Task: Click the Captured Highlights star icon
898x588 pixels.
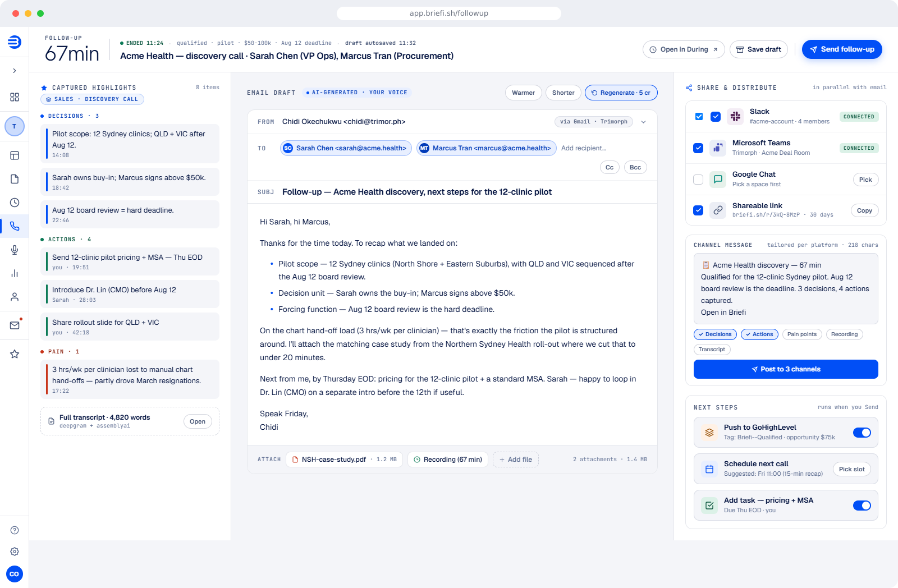Action: coord(44,88)
